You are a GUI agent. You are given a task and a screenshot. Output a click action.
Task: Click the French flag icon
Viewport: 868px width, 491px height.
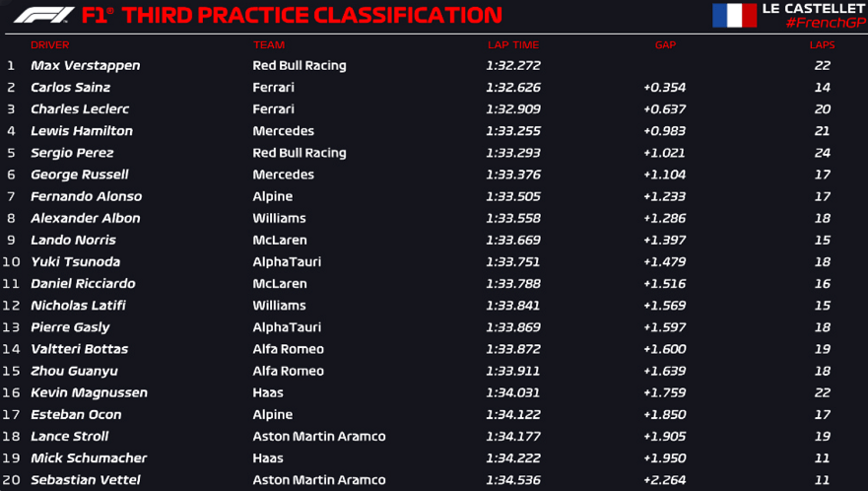pyautogui.click(x=734, y=15)
